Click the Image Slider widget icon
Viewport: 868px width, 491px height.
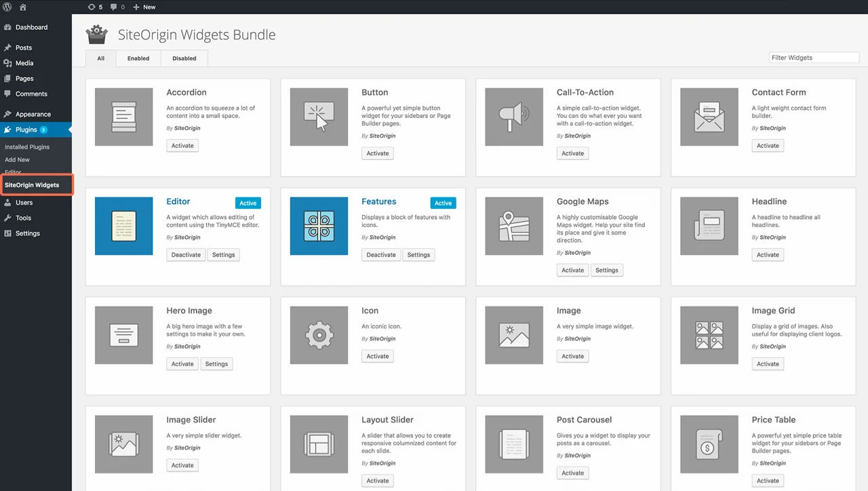tap(124, 444)
